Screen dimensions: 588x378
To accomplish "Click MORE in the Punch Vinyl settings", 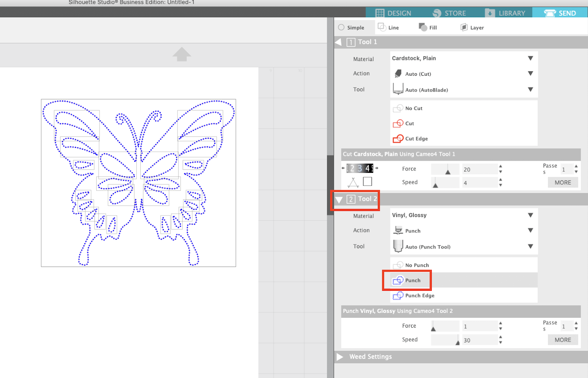I will click(563, 339).
